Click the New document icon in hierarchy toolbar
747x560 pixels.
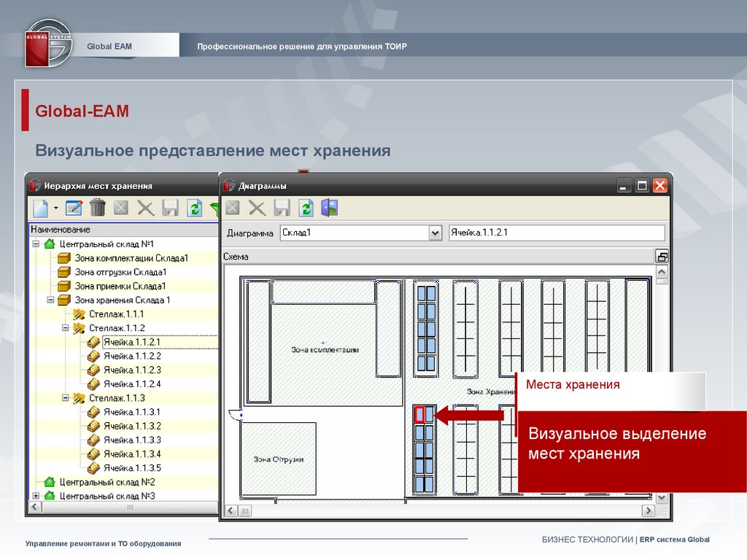click(x=41, y=208)
